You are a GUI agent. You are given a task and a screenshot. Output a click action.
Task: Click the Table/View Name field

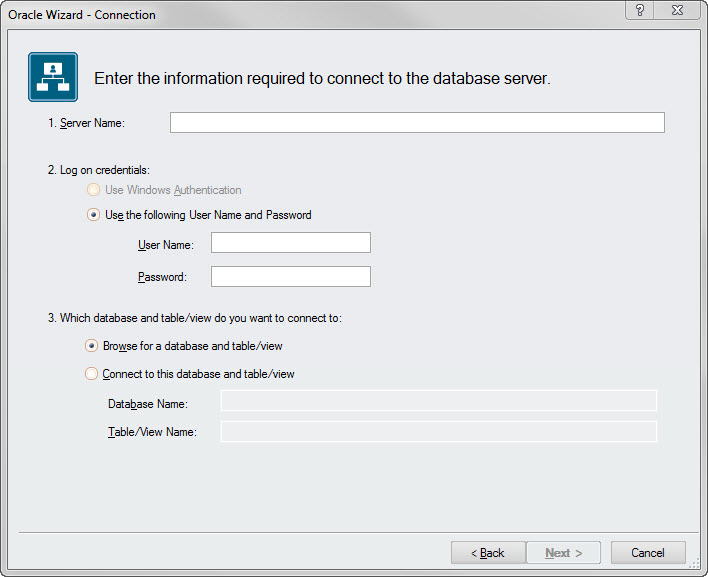[439, 432]
